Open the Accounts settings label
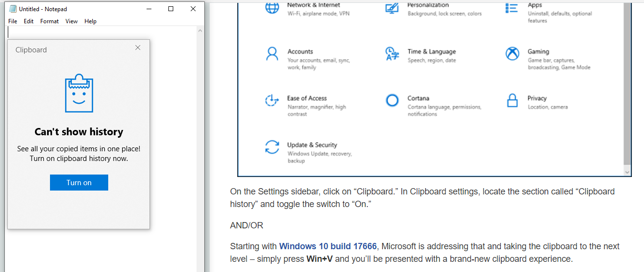 click(300, 51)
